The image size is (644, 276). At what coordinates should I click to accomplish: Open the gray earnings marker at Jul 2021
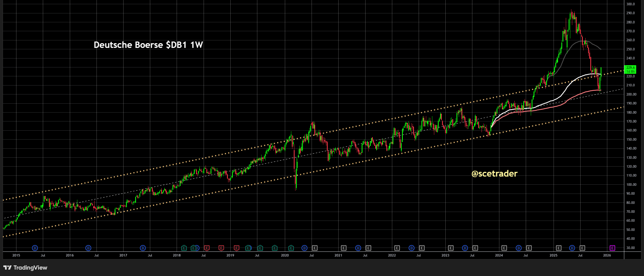click(x=368, y=248)
